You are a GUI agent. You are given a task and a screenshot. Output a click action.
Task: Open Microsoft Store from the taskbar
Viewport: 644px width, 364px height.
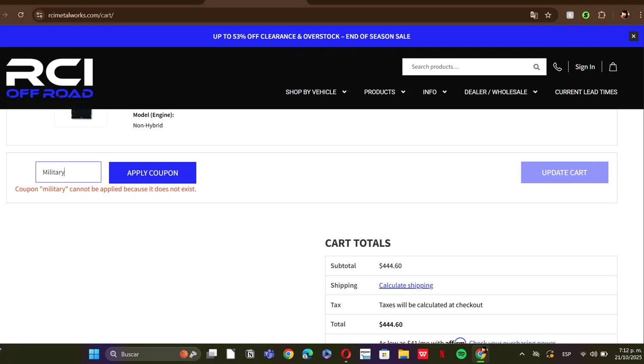tap(384, 354)
